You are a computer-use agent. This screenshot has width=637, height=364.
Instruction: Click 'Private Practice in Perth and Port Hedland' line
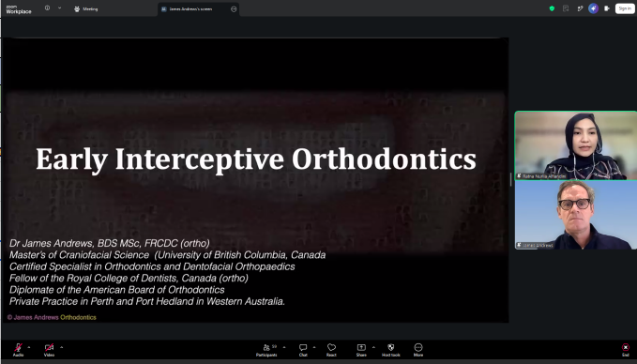(147, 301)
